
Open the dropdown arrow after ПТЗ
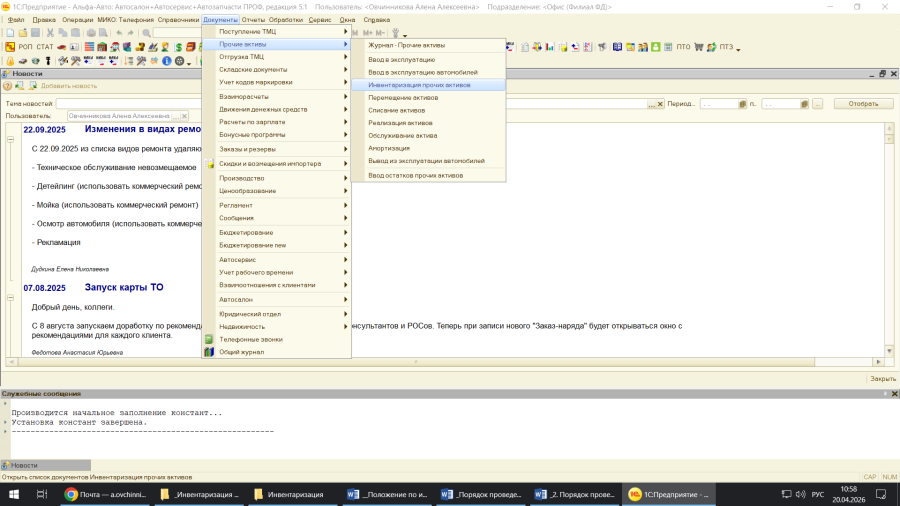[x=738, y=49]
